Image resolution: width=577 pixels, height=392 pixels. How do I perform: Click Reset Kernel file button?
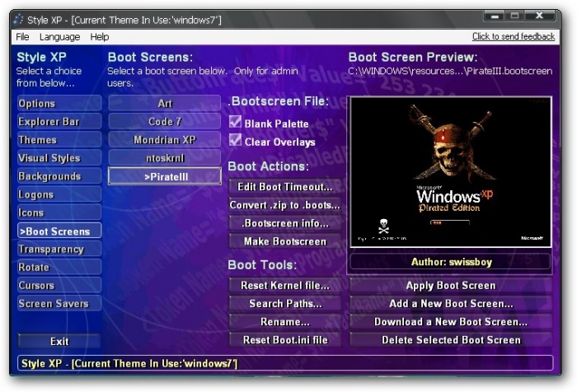[285, 286]
